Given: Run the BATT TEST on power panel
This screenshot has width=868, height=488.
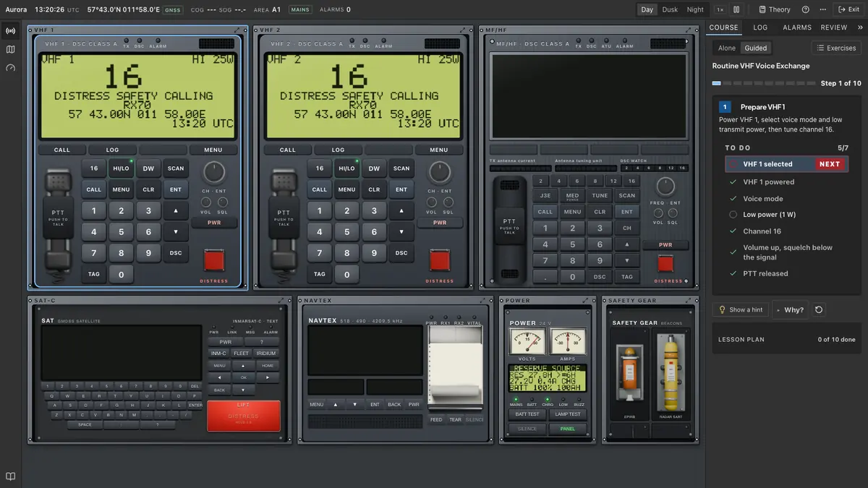Looking at the screenshot, I should [x=527, y=414].
